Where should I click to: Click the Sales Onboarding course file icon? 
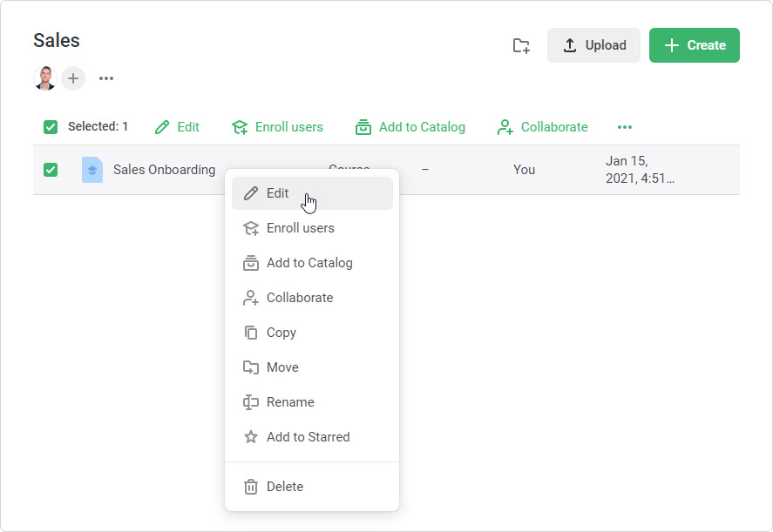tap(92, 170)
